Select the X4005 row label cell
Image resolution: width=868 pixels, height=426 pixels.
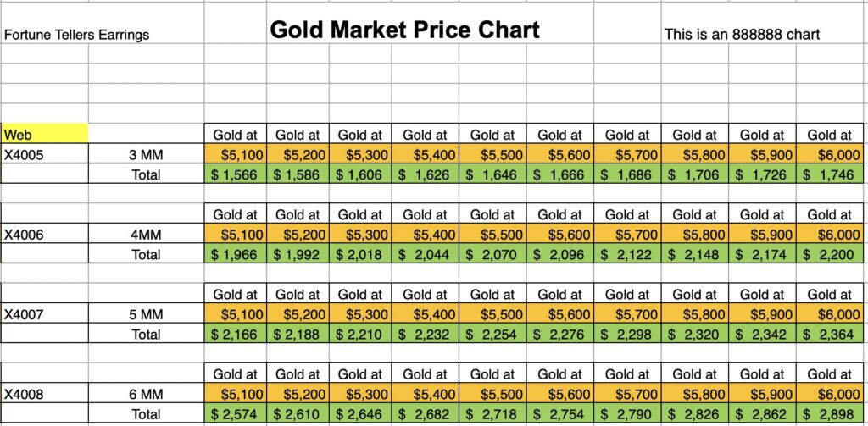pos(45,155)
